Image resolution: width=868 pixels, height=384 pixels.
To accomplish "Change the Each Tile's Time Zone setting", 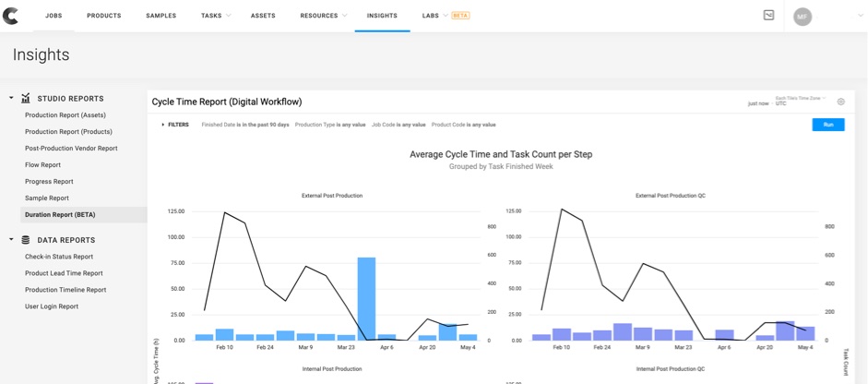I will click(x=800, y=98).
